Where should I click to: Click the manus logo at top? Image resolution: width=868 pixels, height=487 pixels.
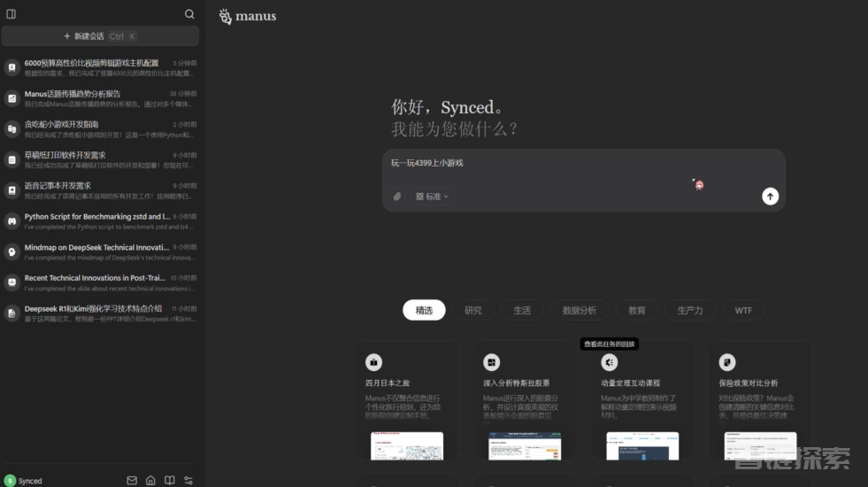pos(248,16)
